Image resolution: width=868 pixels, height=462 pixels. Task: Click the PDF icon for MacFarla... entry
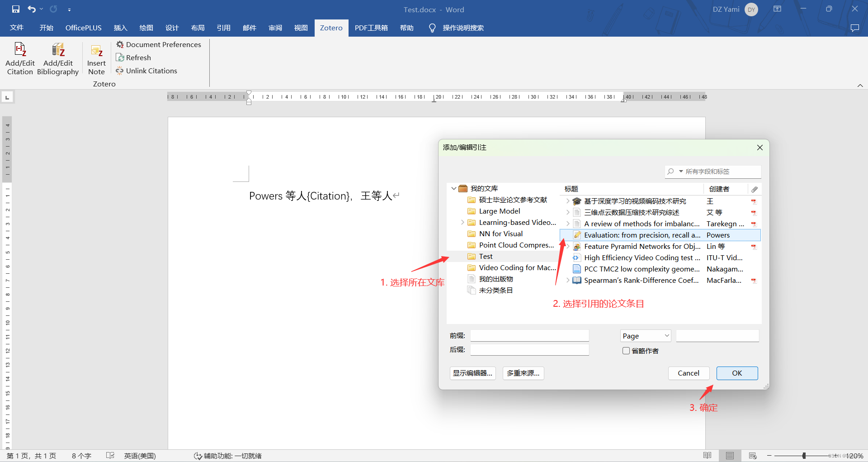point(754,281)
